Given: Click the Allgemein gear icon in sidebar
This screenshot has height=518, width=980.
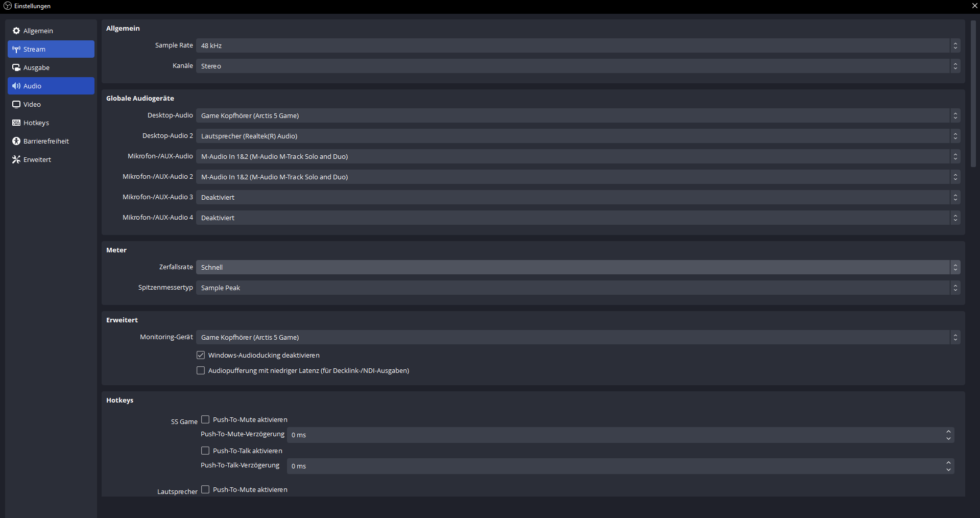Looking at the screenshot, I should (16, 31).
